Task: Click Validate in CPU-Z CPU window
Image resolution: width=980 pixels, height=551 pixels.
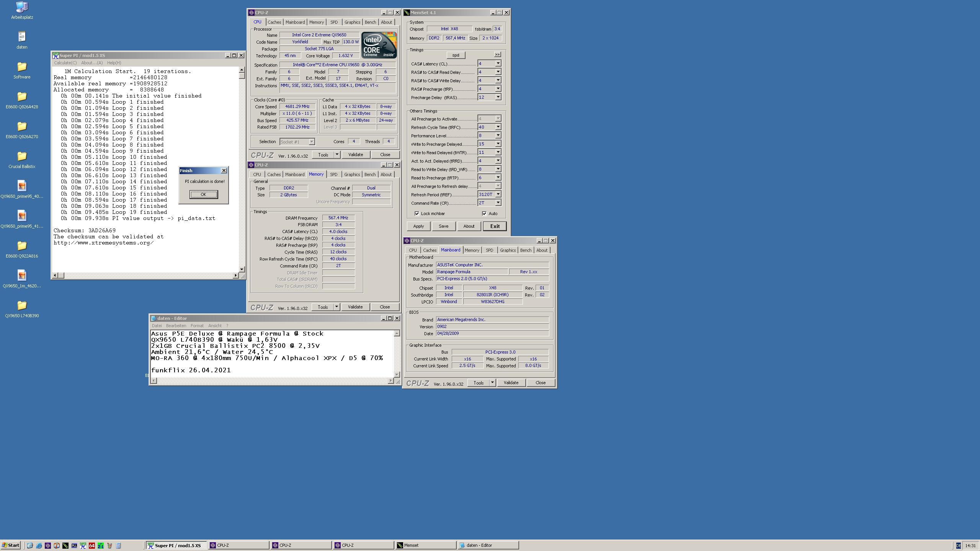Action: 356,155
